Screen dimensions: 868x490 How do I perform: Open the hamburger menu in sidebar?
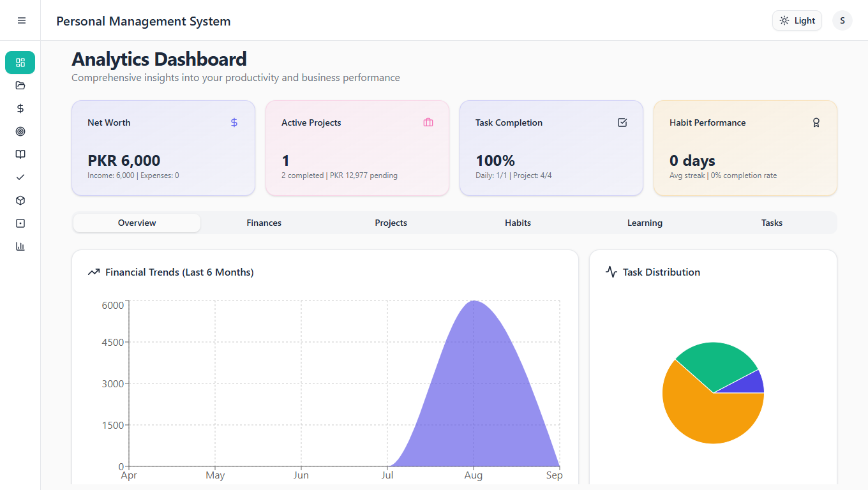pos(21,20)
